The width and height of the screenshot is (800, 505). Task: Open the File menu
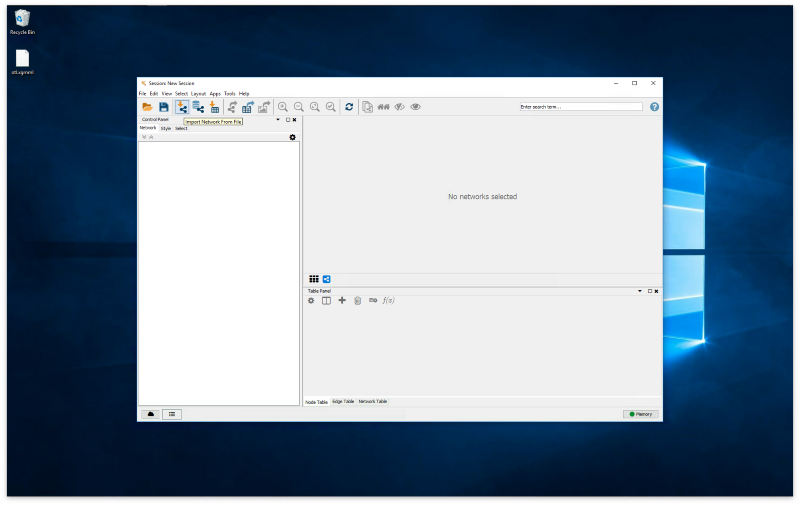click(142, 94)
